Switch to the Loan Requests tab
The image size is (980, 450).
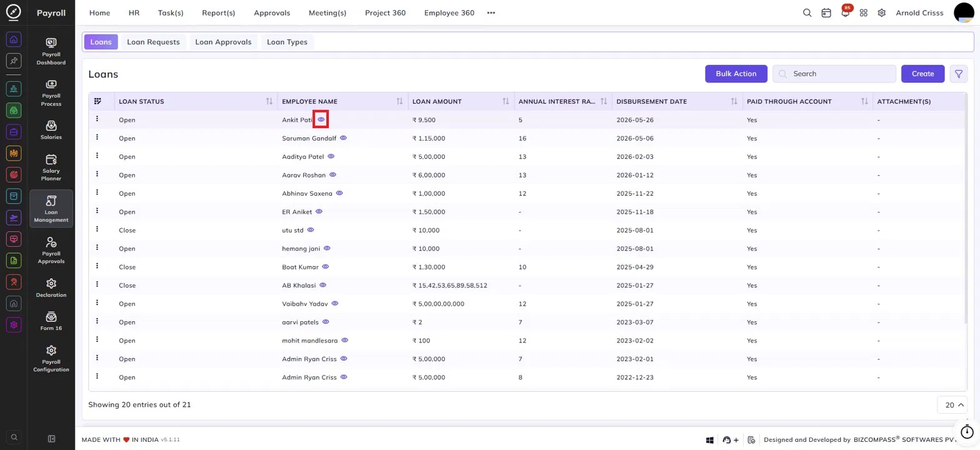click(153, 42)
